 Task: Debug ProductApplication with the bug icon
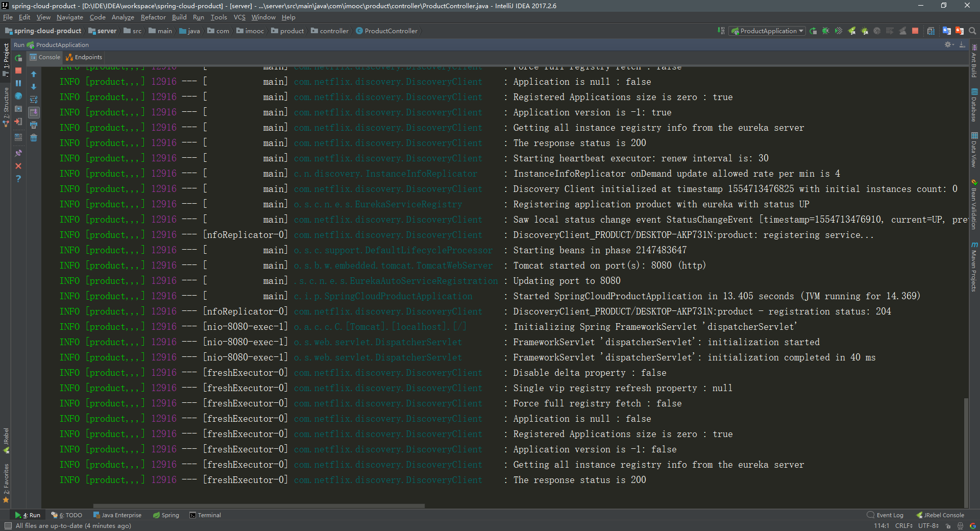pyautogui.click(x=826, y=31)
